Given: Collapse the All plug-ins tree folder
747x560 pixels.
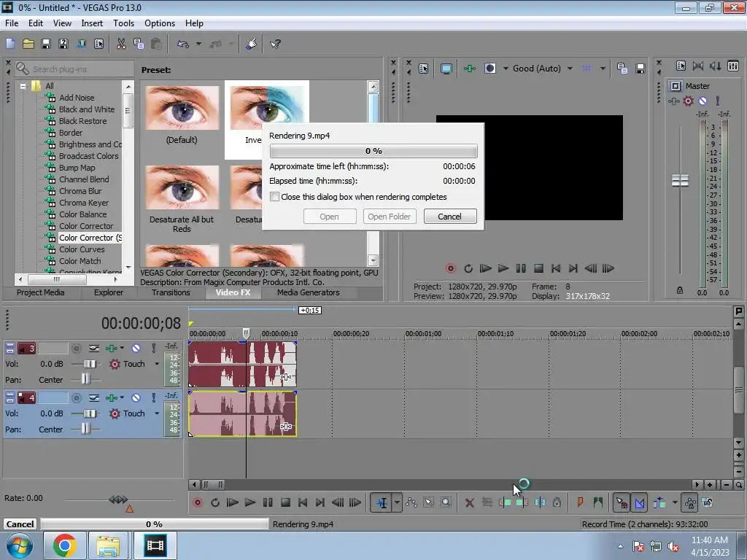Looking at the screenshot, I should (x=23, y=86).
